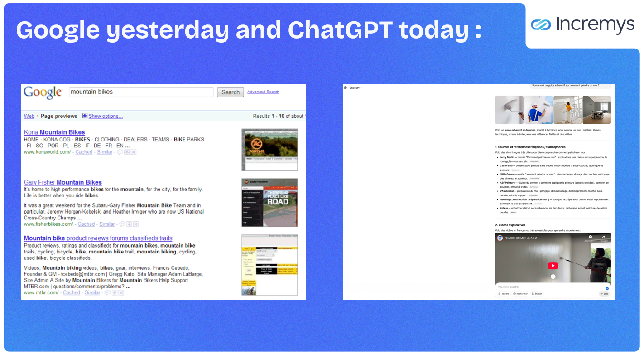Screen dimensions: 644x355
Task: Open the ChatGPT model dropdown
Action: [356, 88]
